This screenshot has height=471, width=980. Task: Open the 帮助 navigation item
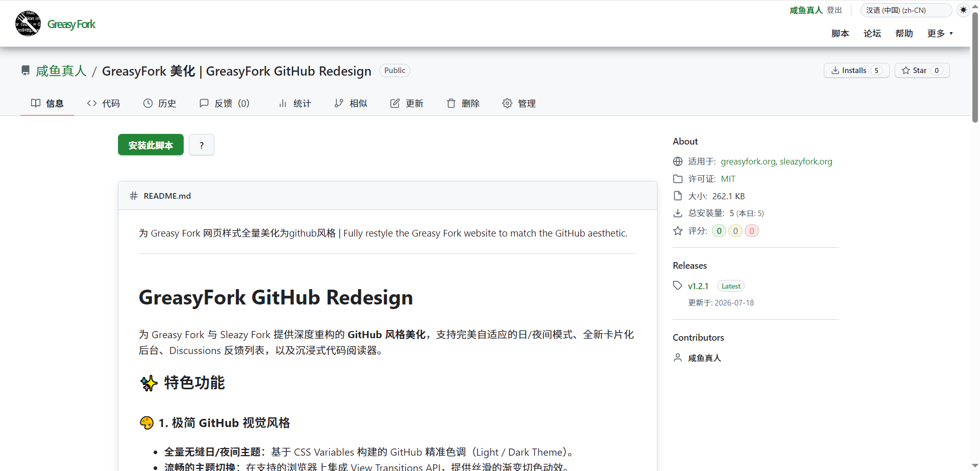tap(904, 33)
